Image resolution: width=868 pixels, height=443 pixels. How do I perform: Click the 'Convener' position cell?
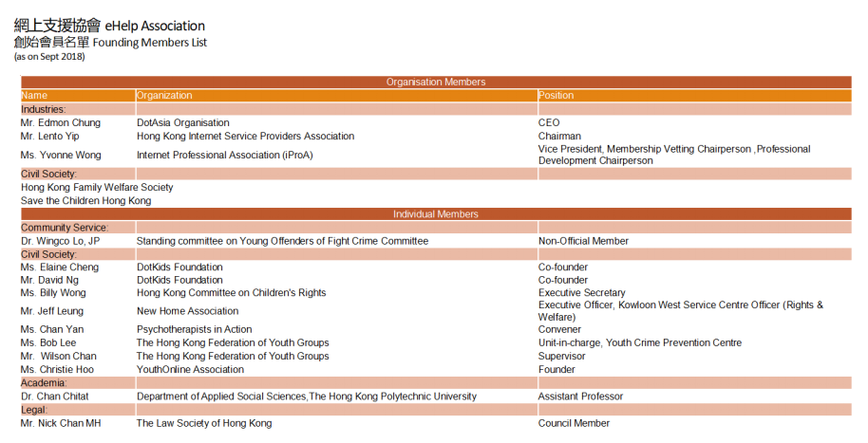point(559,329)
